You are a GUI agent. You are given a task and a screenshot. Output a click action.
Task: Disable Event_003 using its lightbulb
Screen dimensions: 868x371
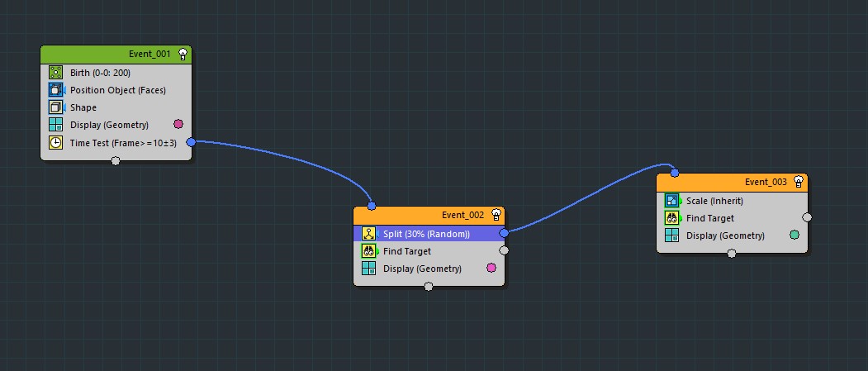799,183
